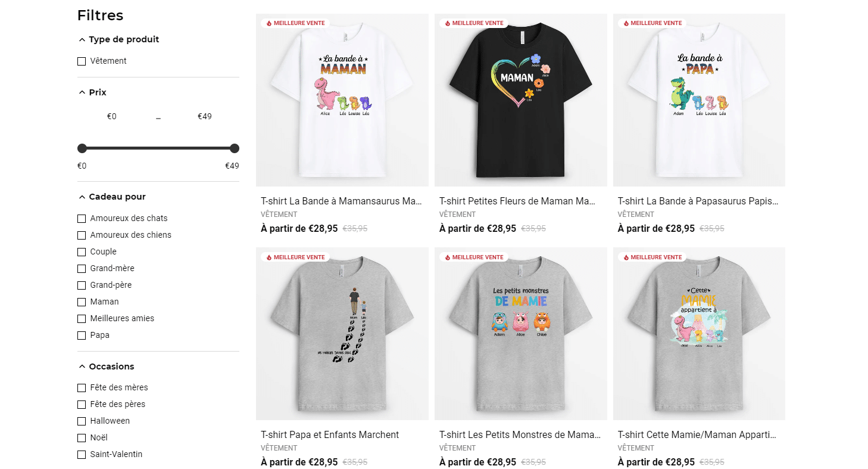Select the Fête des pères occasion checkbox
Image resolution: width=868 pixels, height=469 pixels.
[x=82, y=405]
